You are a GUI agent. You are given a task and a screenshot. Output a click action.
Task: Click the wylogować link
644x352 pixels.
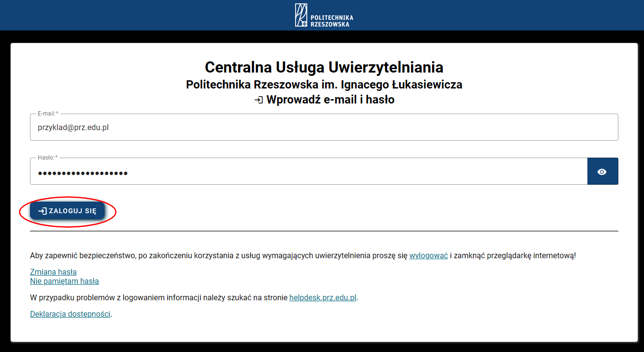[x=428, y=255]
